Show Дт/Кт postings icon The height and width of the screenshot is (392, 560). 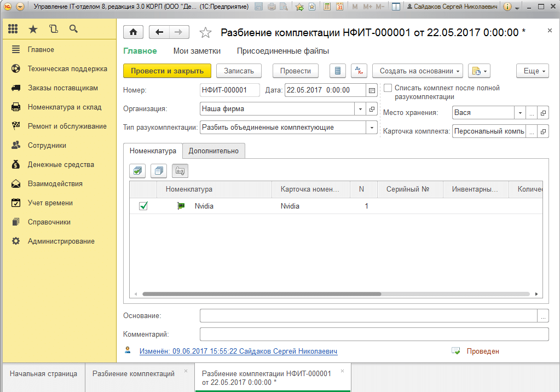click(x=359, y=71)
